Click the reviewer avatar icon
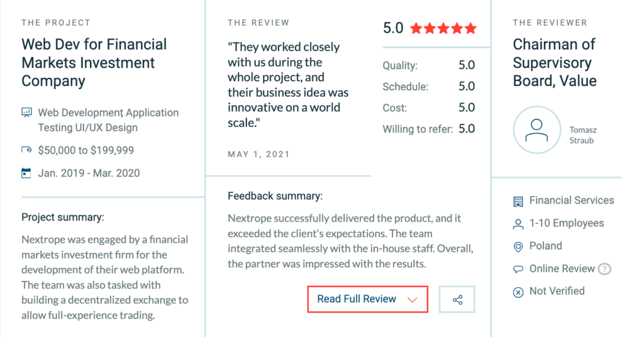644x337 pixels. pyautogui.click(x=536, y=130)
